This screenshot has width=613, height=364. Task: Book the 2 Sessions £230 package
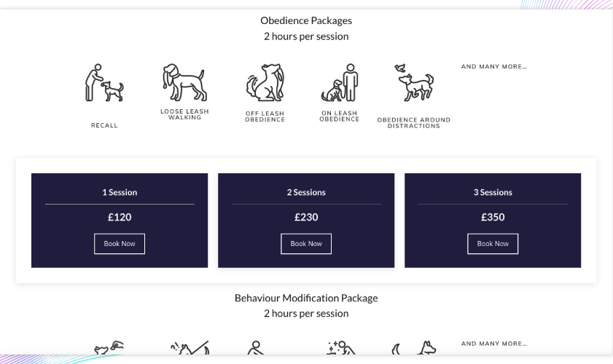(x=306, y=244)
